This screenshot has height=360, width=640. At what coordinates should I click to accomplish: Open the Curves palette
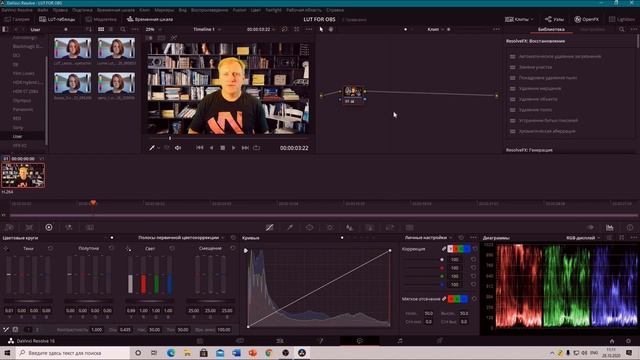coord(269,227)
